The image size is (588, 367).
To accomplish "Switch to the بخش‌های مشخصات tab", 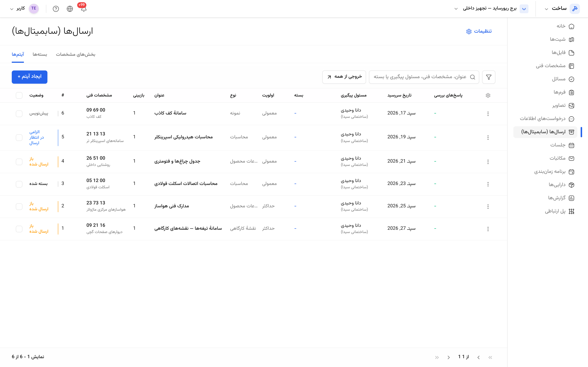I will tap(76, 54).
